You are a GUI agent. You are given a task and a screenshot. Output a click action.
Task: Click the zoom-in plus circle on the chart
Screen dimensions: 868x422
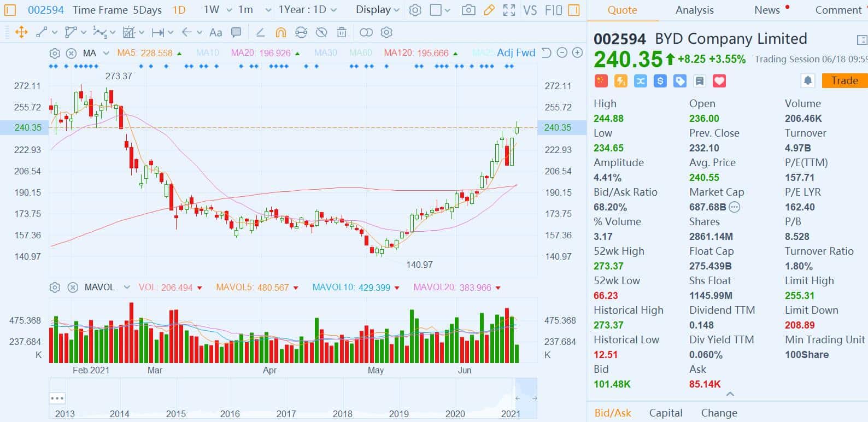[x=577, y=53]
